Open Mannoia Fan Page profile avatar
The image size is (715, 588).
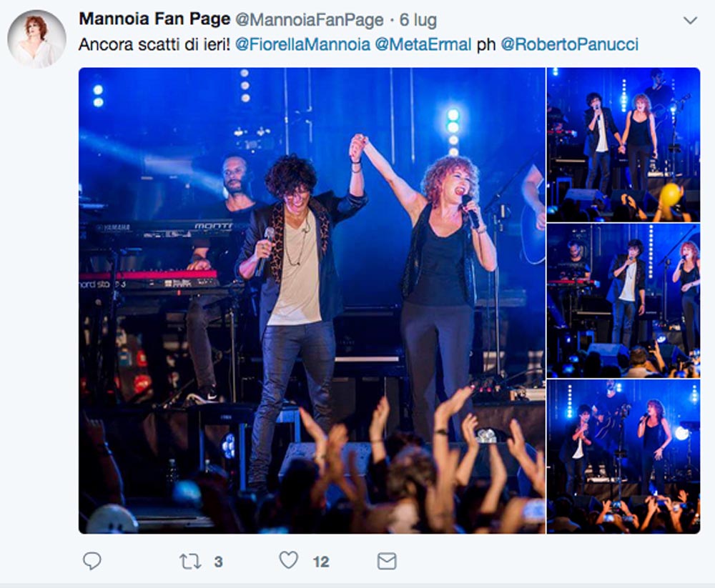37,39
